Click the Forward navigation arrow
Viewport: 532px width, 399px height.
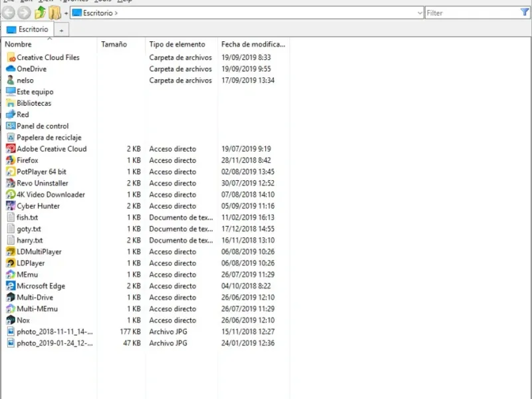click(24, 13)
